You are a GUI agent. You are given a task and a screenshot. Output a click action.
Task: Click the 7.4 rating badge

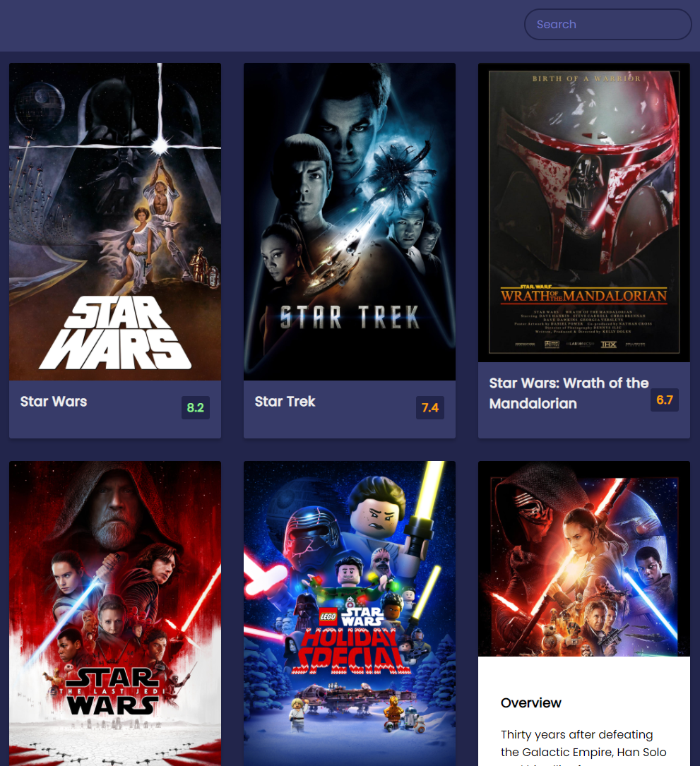pyautogui.click(x=430, y=407)
